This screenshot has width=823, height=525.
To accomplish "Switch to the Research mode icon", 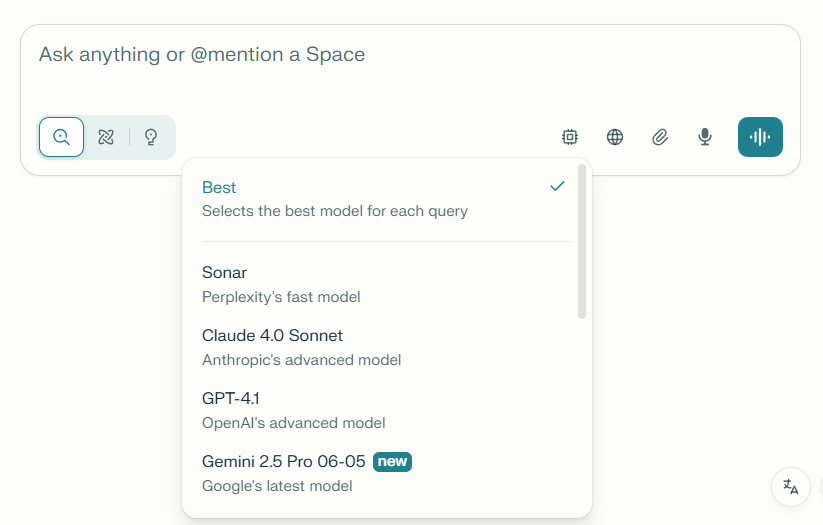I will coord(106,137).
